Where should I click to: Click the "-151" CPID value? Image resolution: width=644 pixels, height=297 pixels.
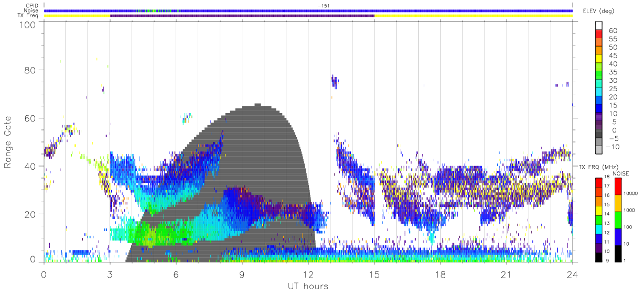(x=323, y=6)
